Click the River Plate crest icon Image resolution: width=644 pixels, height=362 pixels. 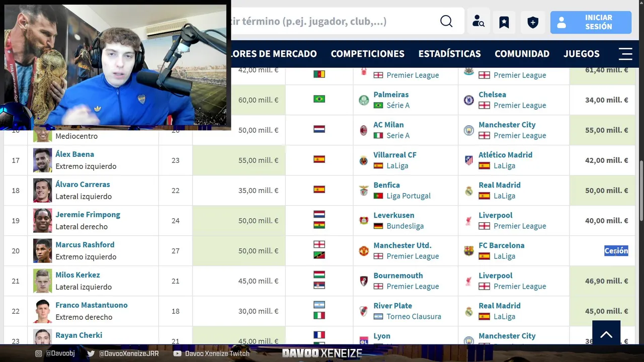363,311
